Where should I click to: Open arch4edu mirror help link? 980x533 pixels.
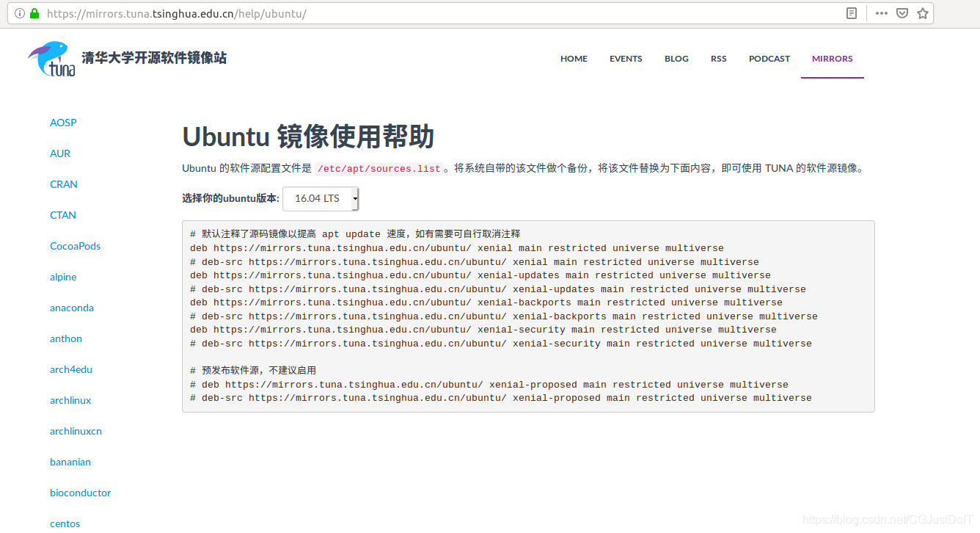tap(71, 369)
